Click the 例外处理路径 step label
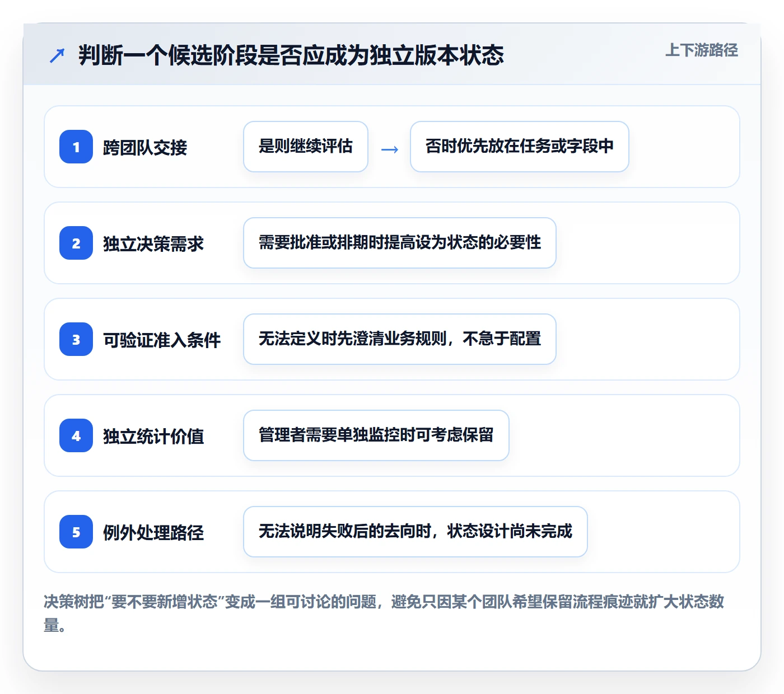The width and height of the screenshot is (784, 694). click(x=153, y=533)
